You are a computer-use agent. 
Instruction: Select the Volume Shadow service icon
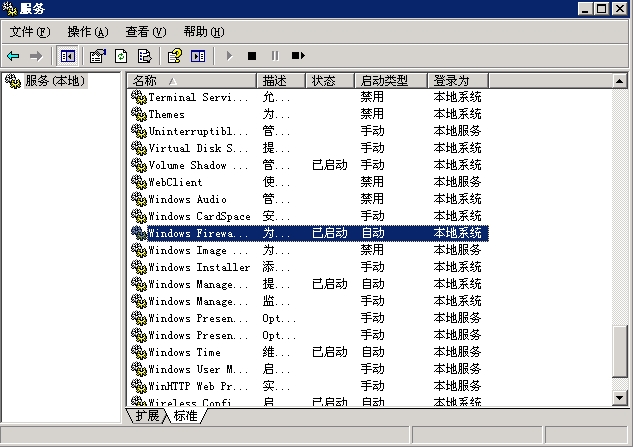[138, 165]
